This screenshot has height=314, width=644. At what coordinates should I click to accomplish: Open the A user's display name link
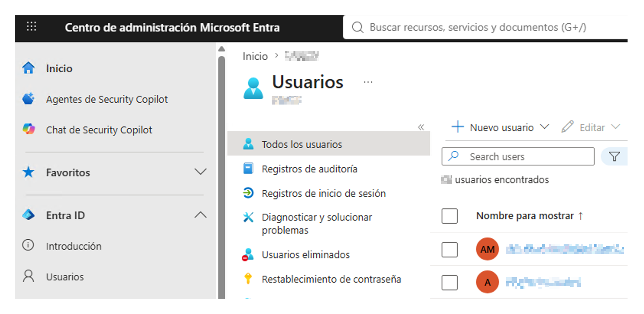[x=543, y=282]
